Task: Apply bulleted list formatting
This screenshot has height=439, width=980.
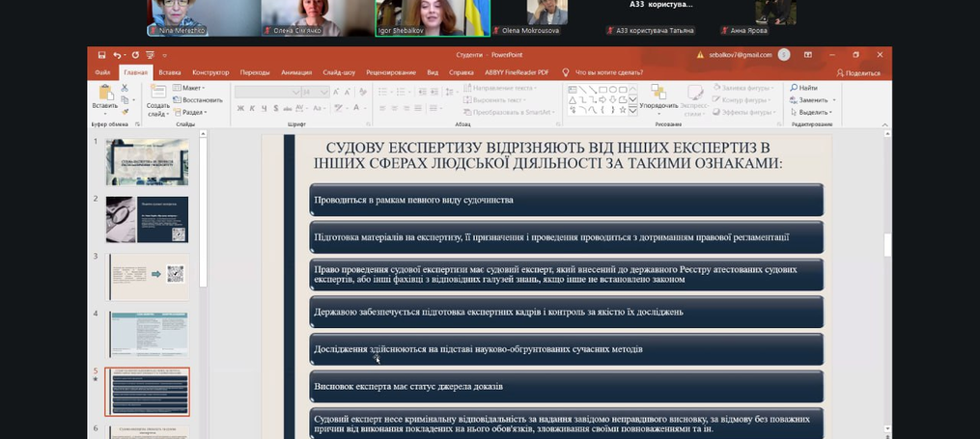Action: (x=383, y=92)
